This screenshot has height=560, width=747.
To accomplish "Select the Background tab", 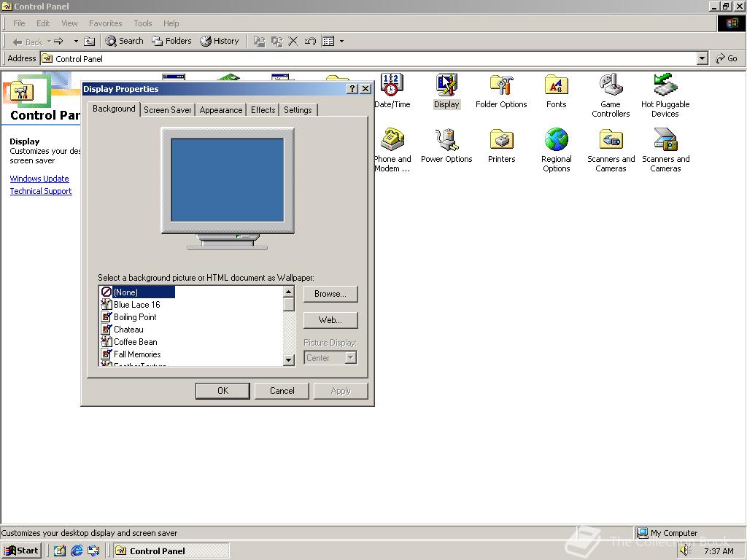I will tap(114, 109).
